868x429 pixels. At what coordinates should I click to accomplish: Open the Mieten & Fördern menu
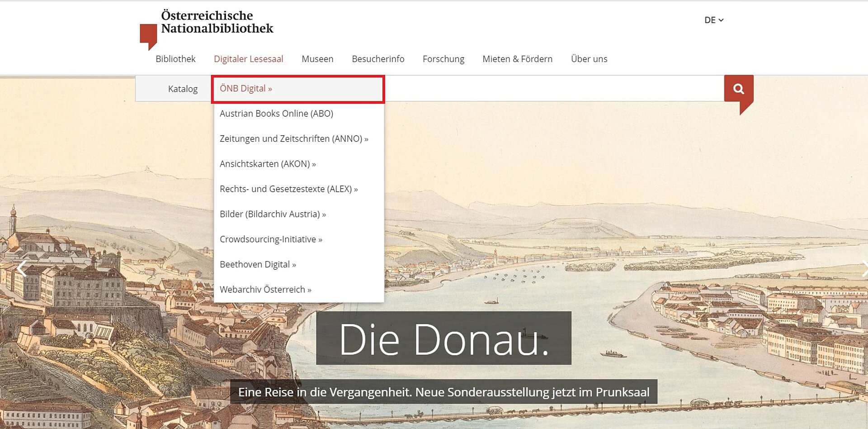click(x=517, y=59)
